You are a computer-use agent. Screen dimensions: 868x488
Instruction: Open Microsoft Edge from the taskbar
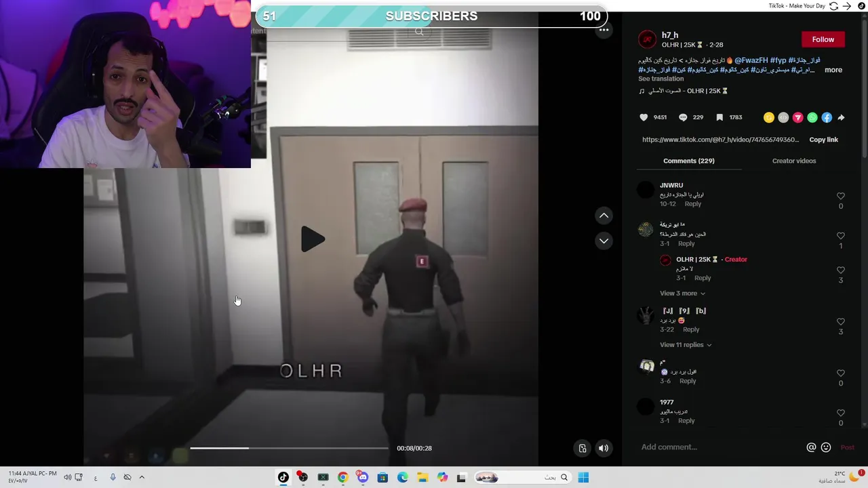(403, 477)
